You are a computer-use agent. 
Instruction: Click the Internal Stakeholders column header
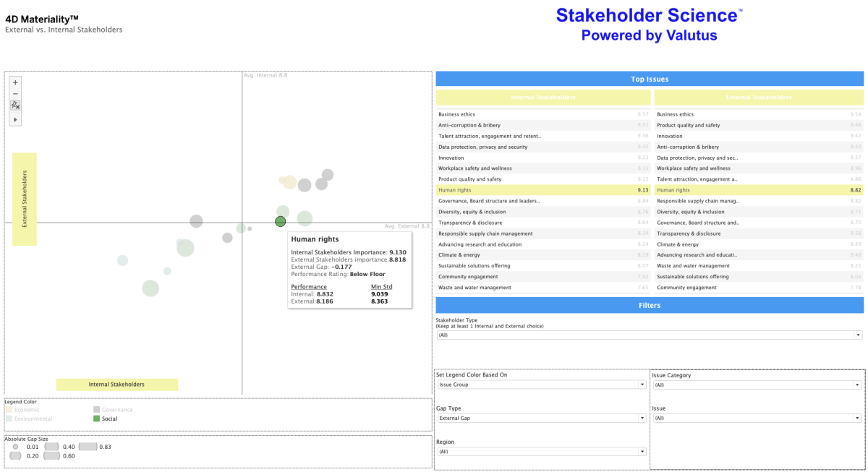click(x=543, y=98)
